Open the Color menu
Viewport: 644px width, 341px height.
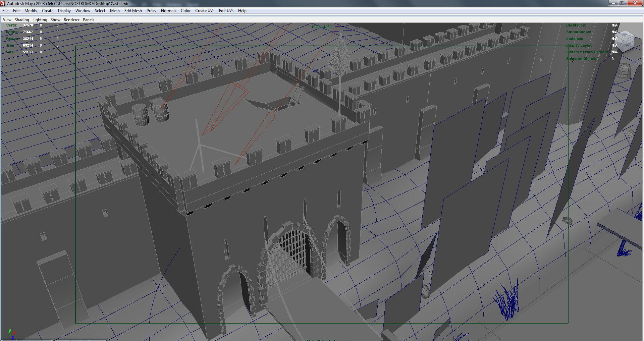[185, 11]
